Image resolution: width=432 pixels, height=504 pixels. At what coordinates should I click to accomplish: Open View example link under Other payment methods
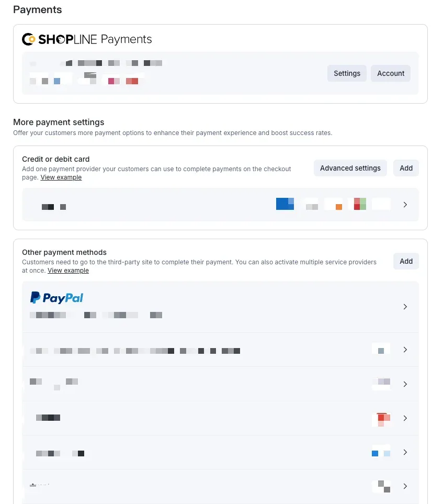(x=68, y=271)
